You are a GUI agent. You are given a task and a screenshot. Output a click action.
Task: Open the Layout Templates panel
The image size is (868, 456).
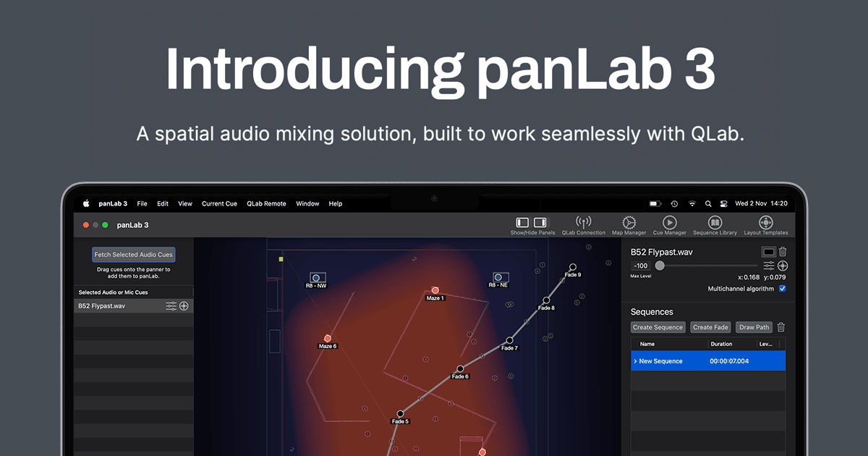[766, 224]
